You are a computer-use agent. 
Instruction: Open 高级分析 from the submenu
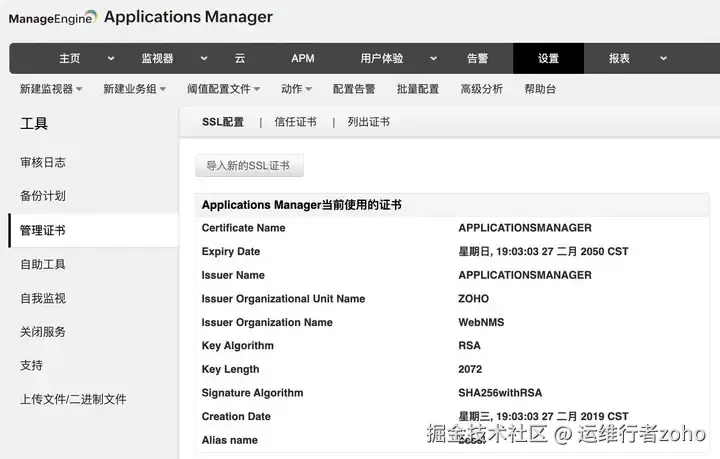tap(482, 89)
